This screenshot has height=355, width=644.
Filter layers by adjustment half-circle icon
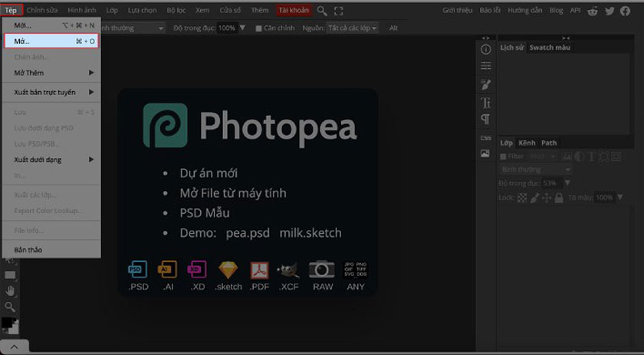580,156
